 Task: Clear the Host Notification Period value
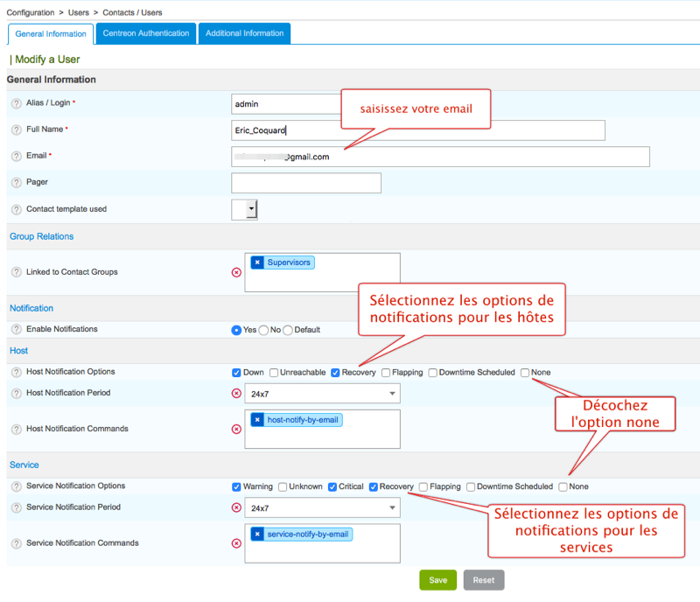(x=236, y=394)
